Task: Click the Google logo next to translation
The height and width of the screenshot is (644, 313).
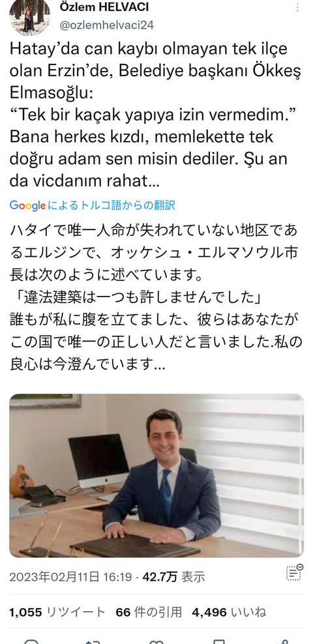Action: click(x=27, y=205)
